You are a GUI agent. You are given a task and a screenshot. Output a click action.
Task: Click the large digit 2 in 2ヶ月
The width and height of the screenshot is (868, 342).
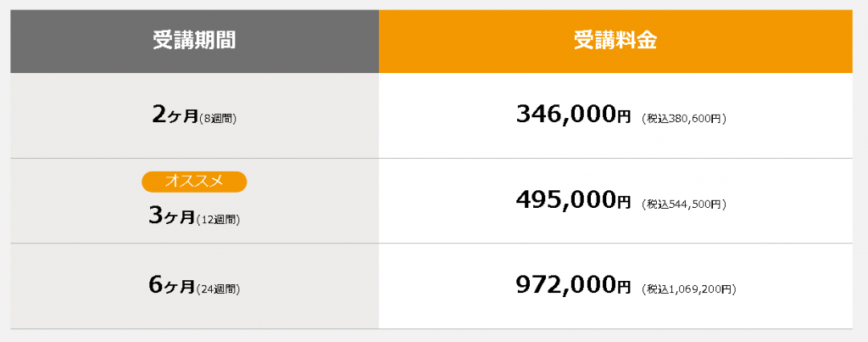tap(159, 115)
